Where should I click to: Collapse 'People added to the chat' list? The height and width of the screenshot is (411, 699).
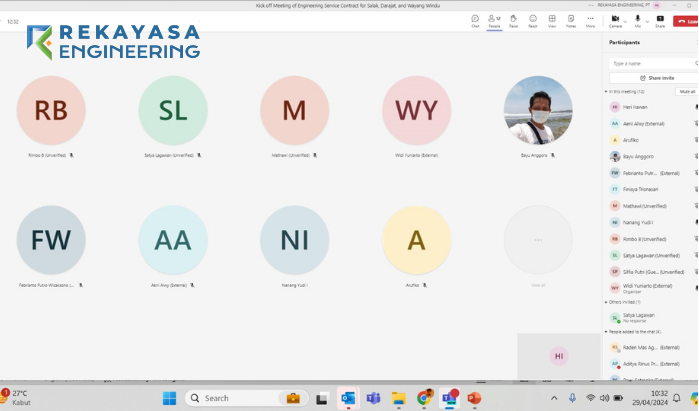pos(606,331)
